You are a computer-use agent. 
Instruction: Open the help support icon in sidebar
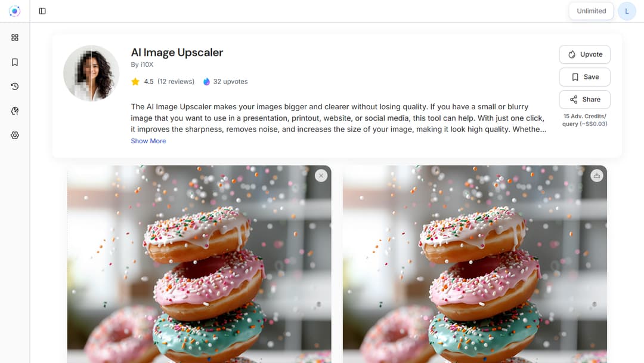point(15,110)
